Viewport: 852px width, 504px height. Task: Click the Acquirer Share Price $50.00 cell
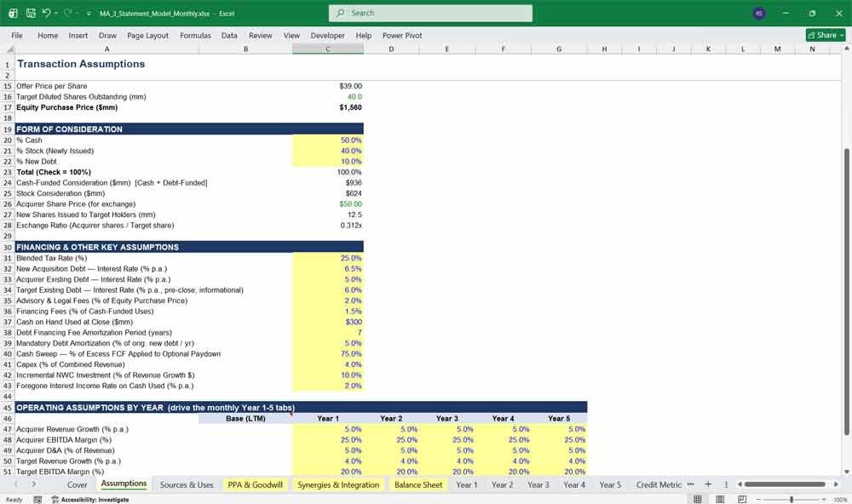tap(328, 204)
